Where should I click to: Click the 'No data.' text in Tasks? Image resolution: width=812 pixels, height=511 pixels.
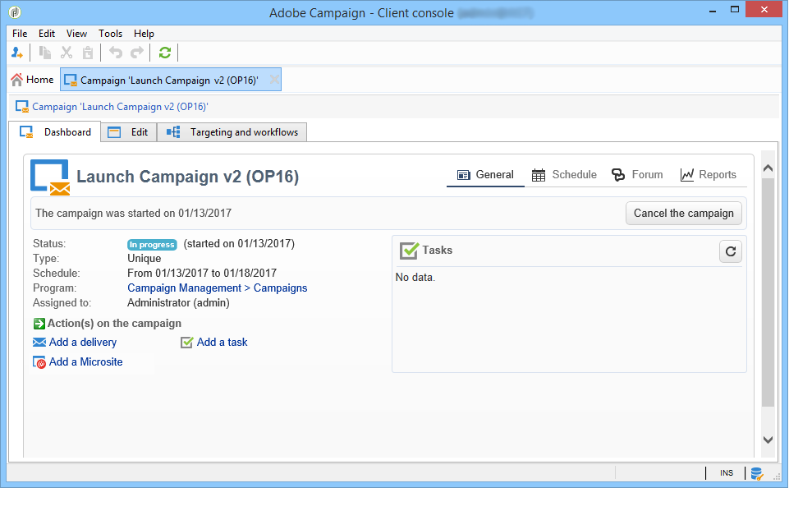(x=415, y=277)
